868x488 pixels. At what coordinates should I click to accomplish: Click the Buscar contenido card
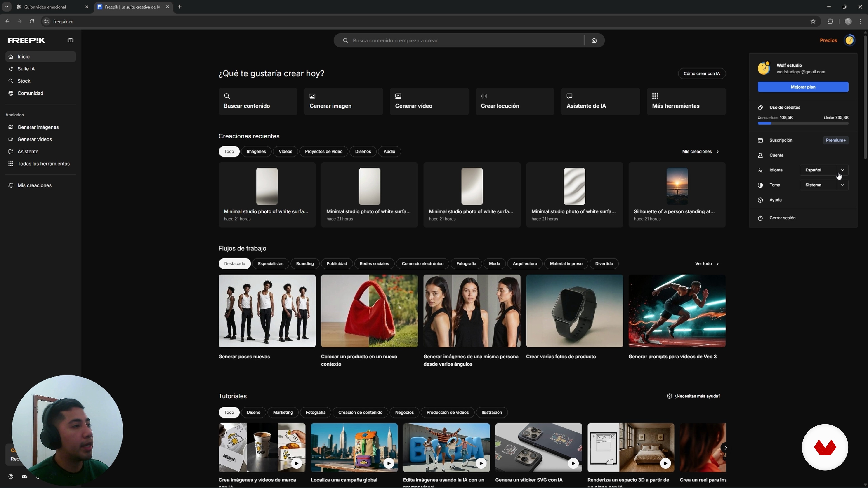[258, 101]
